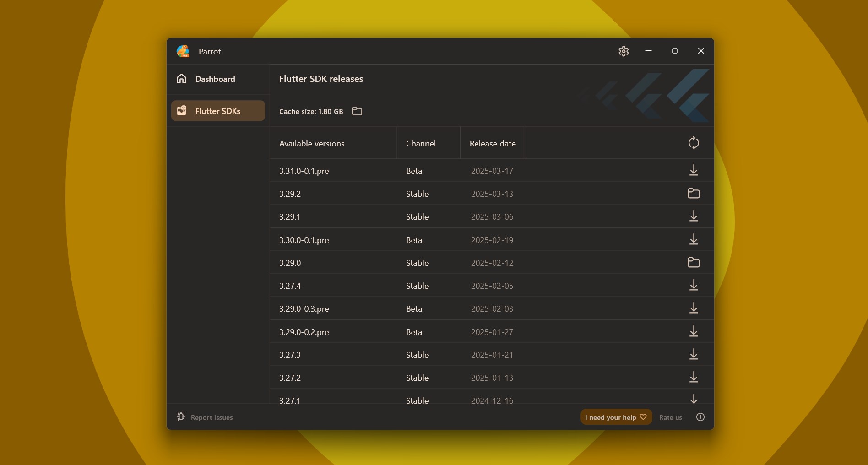Screen dimensions: 868x465
Task: Download Flutter 3.27.3
Action: coord(694,354)
